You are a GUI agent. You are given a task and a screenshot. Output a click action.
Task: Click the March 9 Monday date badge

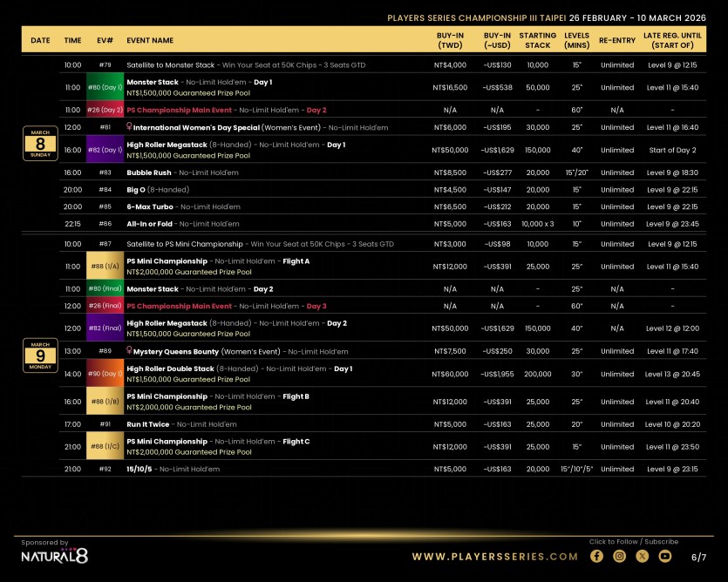point(40,355)
